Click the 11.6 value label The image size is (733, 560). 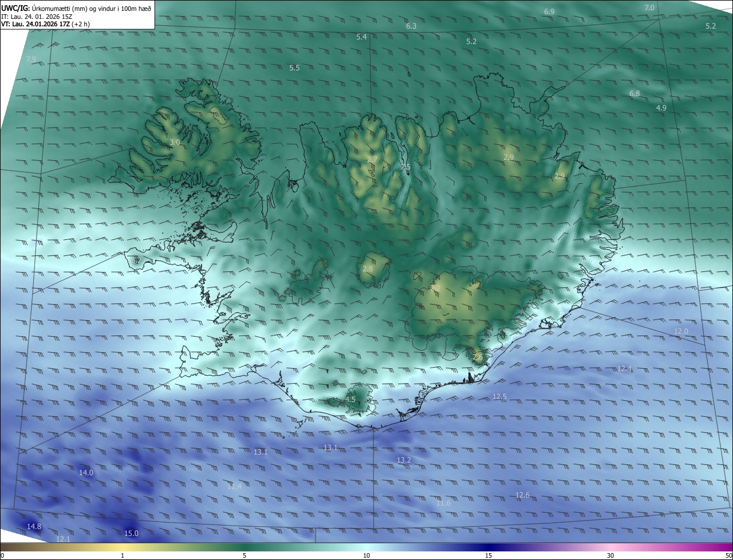443,503
